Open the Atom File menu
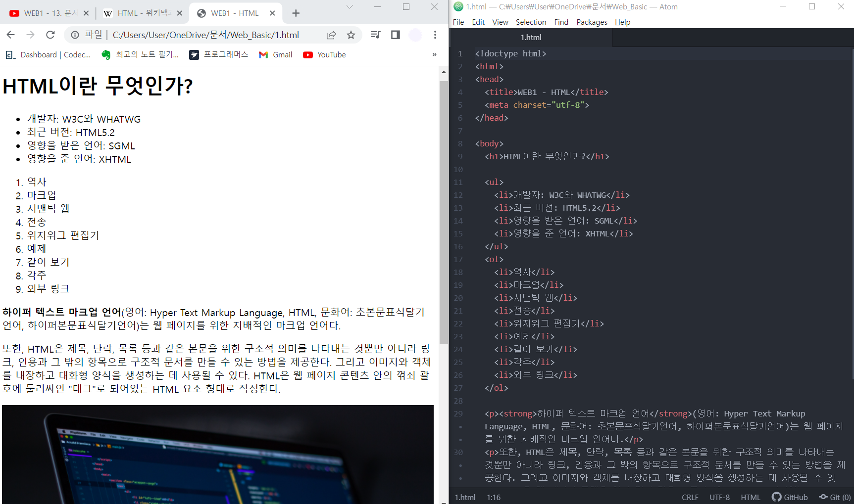Image resolution: width=854 pixels, height=504 pixels. coord(458,22)
